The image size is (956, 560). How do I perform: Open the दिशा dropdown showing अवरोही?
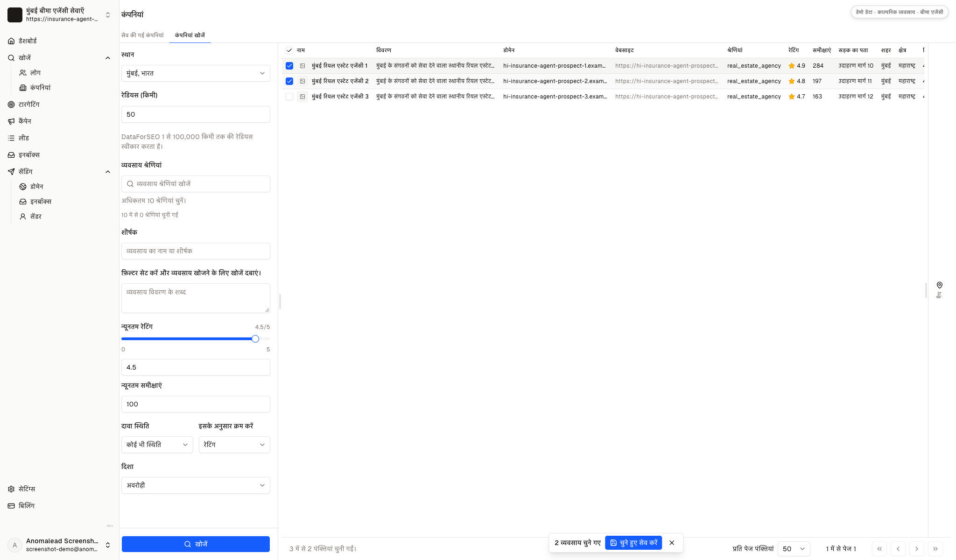pos(196,485)
